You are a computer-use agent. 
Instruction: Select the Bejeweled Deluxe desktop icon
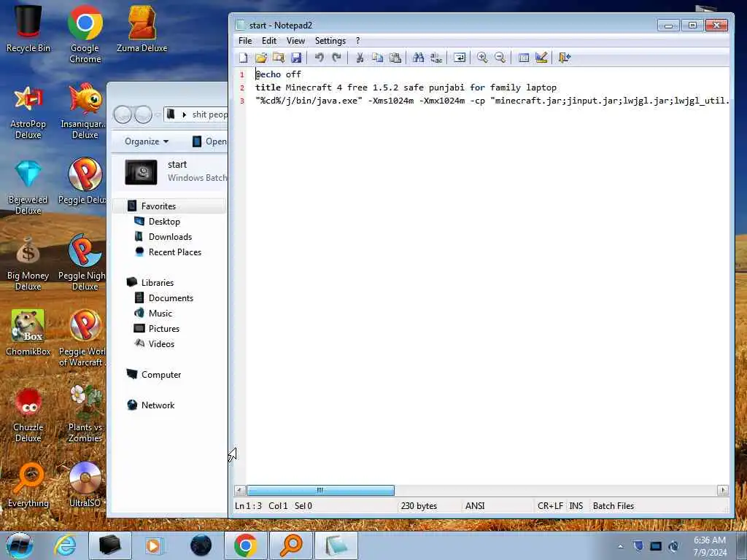28,187
